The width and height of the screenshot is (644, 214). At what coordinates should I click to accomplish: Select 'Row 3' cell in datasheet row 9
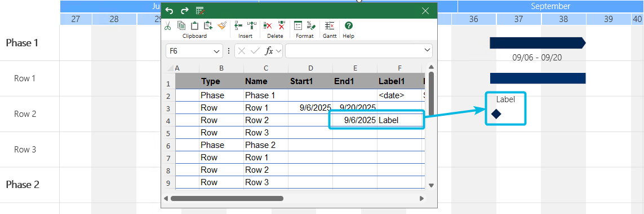[266, 182]
